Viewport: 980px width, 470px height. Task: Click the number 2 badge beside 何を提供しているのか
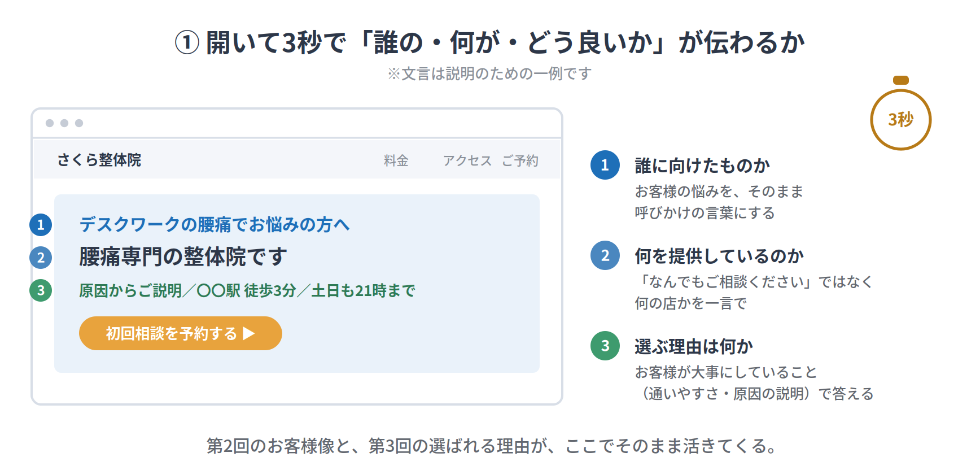tap(605, 255)
